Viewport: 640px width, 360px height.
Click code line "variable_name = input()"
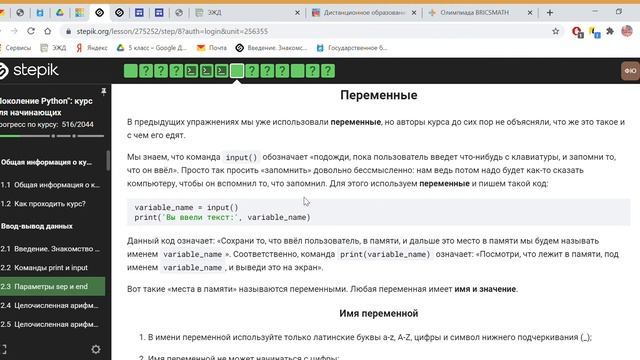tap(186, 207)
